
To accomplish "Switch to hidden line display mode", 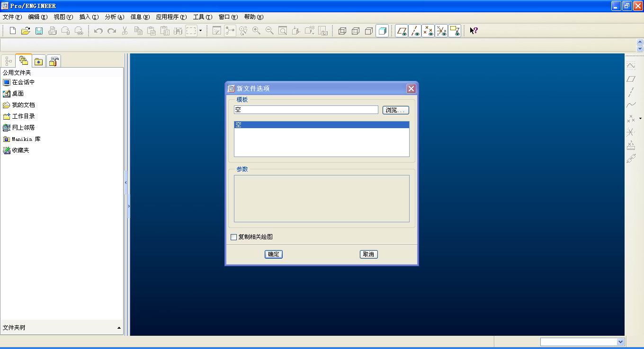I will [x=356, y=31].
